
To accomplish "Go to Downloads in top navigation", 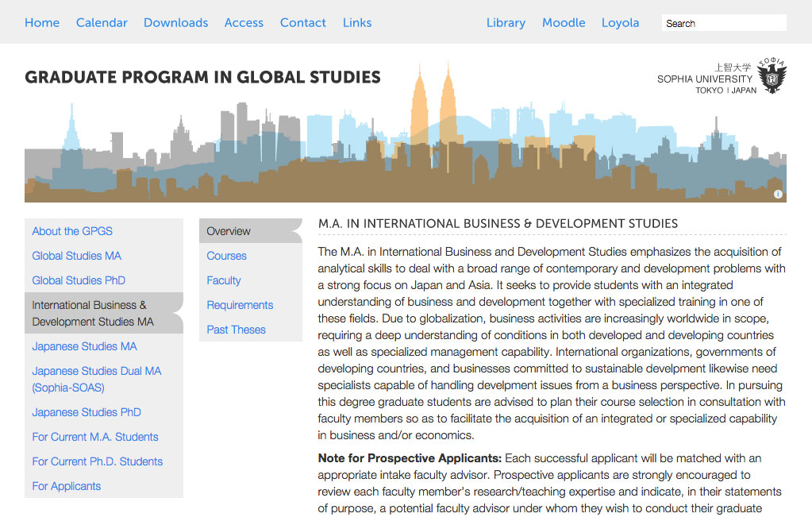I will click(175, 23).
